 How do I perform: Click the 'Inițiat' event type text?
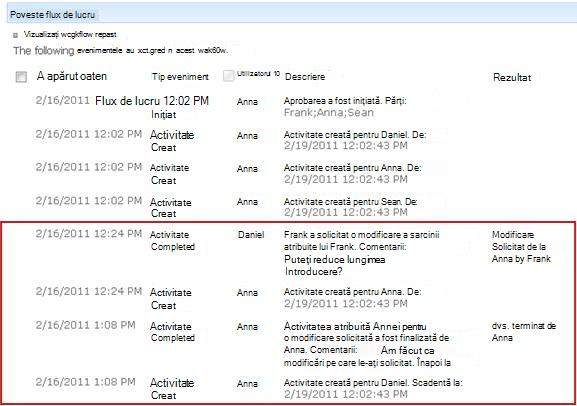[163, 115]
